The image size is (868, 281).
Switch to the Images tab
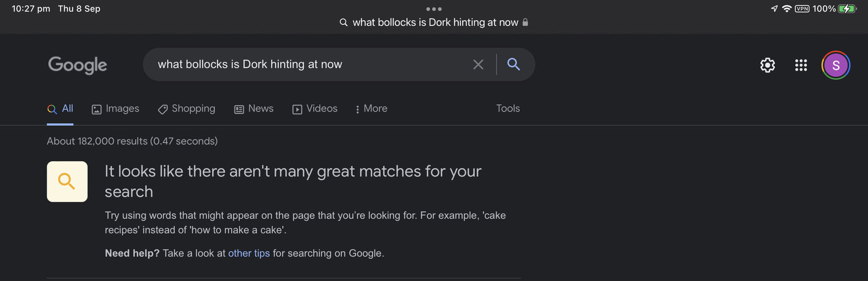(x=116, y=108)
